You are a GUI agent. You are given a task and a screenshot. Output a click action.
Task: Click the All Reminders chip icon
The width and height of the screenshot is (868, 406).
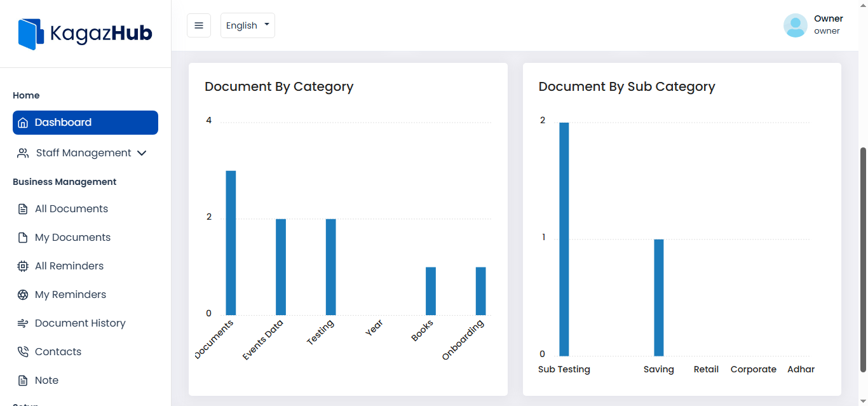tap(23, 266)
